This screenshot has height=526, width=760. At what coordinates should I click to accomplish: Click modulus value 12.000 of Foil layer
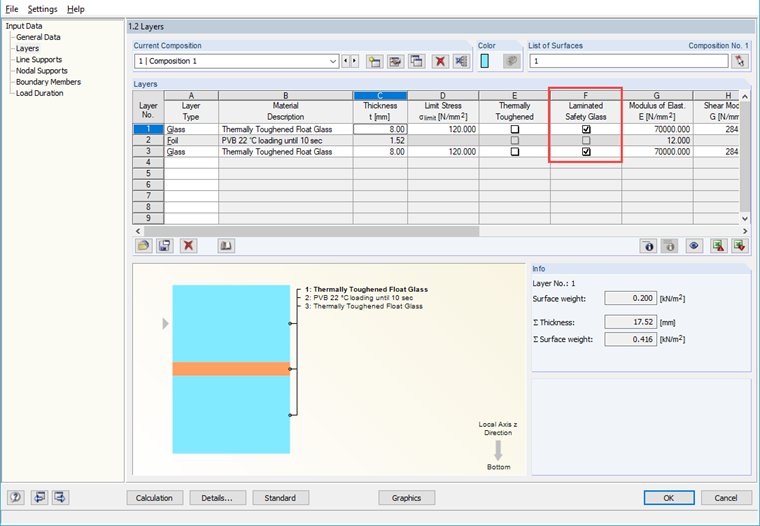[x=657, y=141]
